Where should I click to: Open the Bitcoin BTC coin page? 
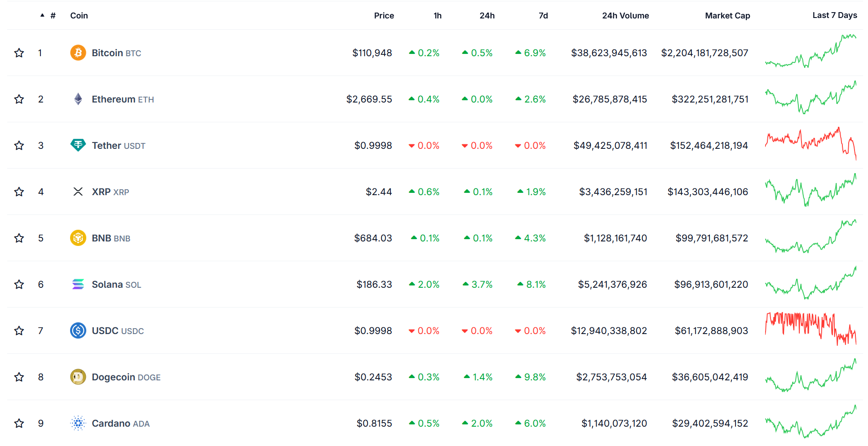[x=116, y=53]
